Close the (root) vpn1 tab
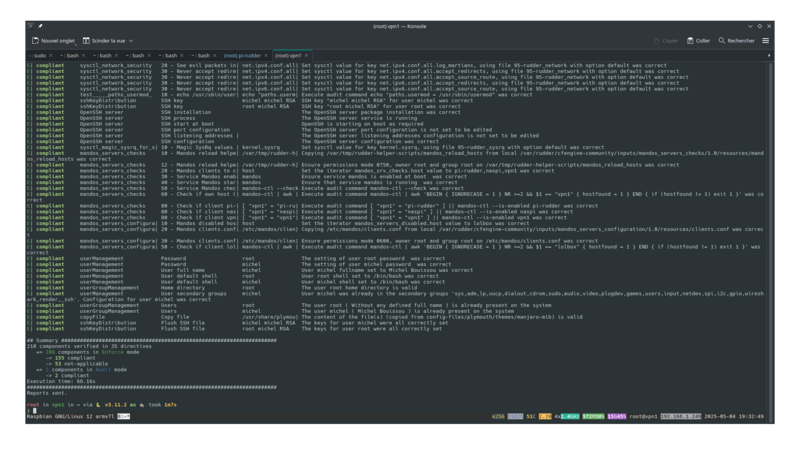Image resolution: width=800 pixels, height=454 pixels. (x=306, y=56)
